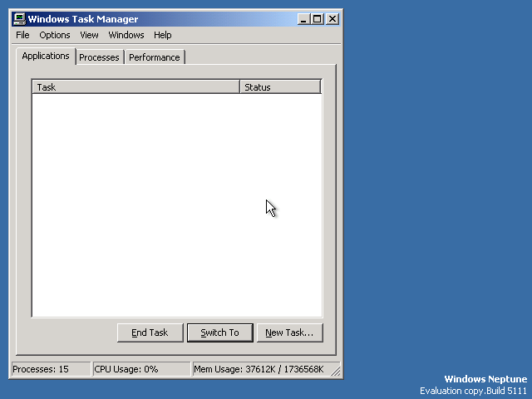Click the New Task... button
This screenshot has height=399, width=532.
click(x=290, y=332)
